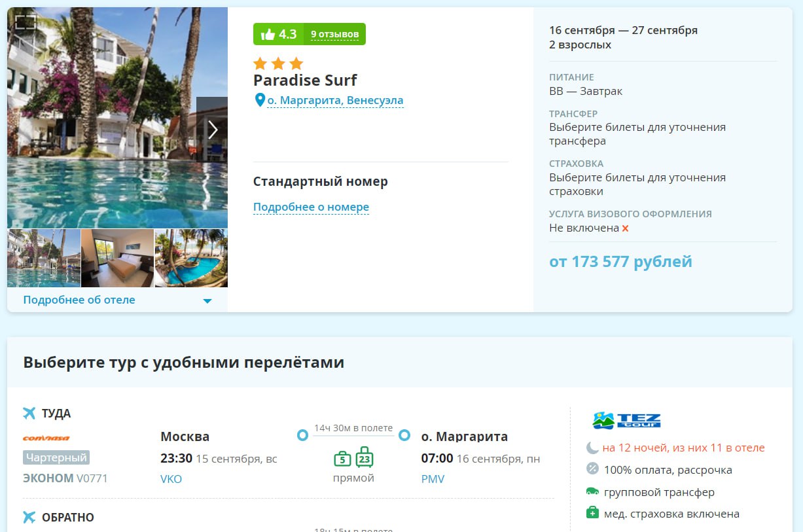Click the map pin location icon
803x532 pixels.
pyautogui.click(x=260, y=100)
